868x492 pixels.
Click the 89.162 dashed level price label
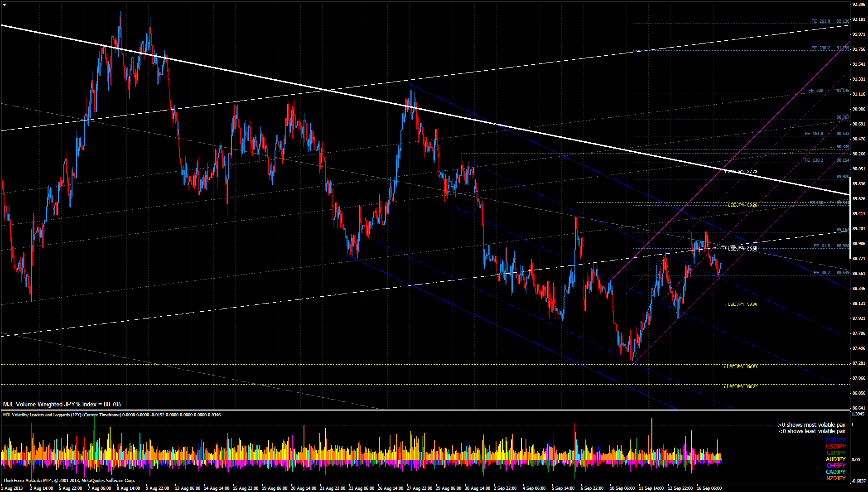pyautogui.click(x=843, y=230)
